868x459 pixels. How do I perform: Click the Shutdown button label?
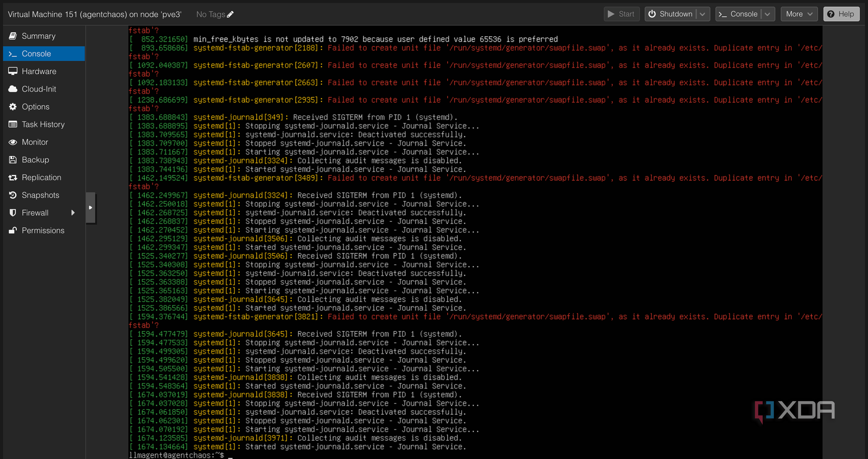pos(676,14)
